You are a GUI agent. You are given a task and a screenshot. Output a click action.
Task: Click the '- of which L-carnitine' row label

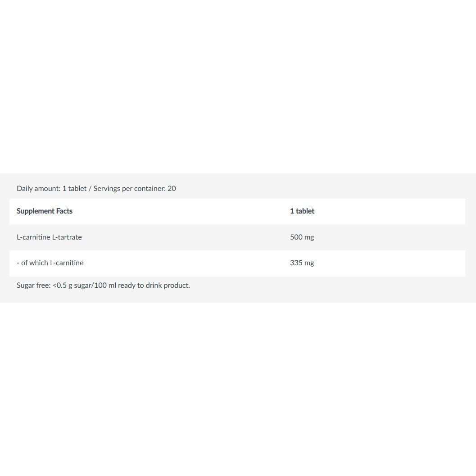point(50,263)
